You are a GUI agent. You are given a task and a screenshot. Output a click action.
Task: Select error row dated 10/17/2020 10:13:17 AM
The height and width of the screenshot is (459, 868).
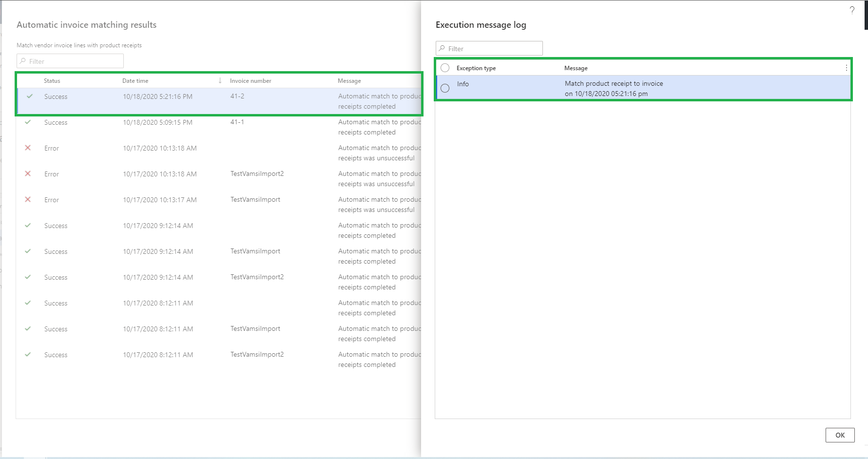159,200
